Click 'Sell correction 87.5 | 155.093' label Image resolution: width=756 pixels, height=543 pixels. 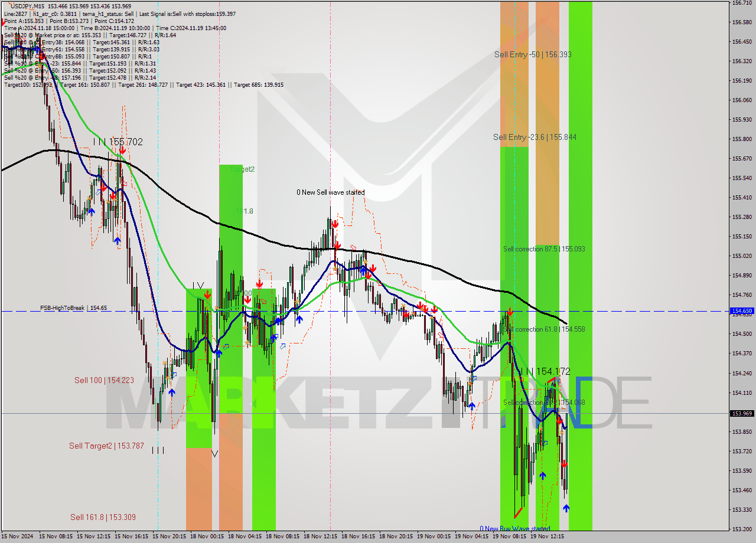click(544, 249)
